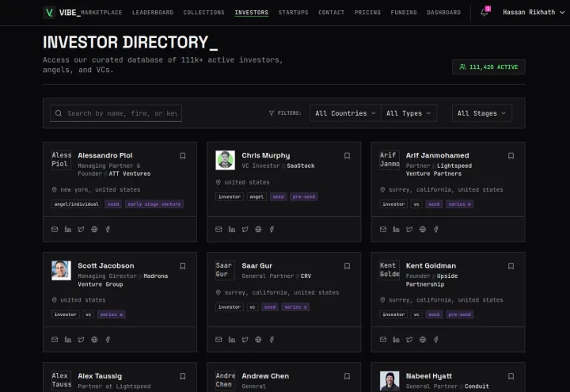Select the Investors nav item
The width and height of the screenshot is (570, 392).
[252, 13]
